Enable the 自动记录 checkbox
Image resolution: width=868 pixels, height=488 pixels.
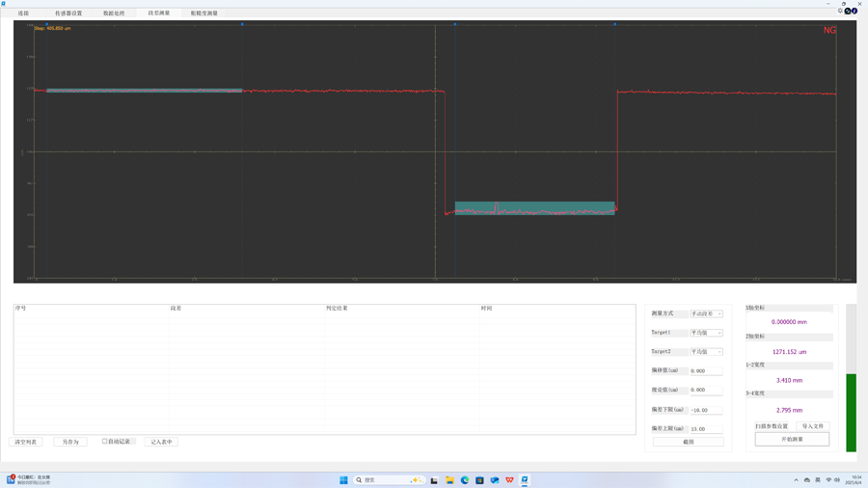[x=105, y=442]
